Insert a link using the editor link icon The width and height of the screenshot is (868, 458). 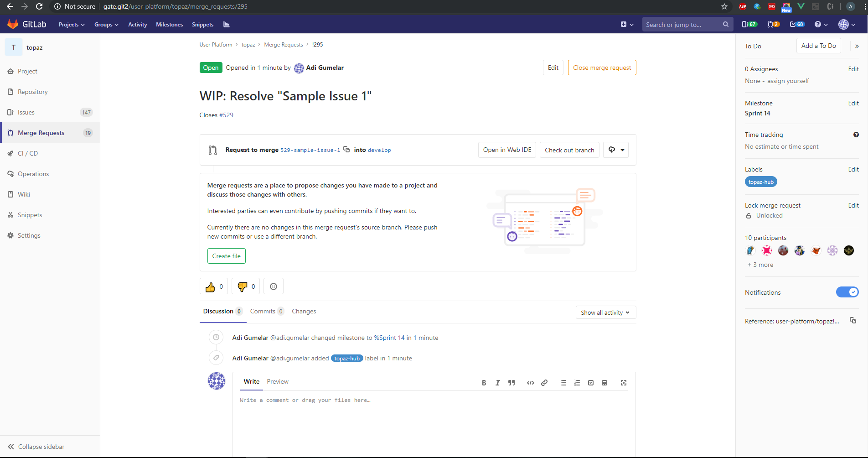544,383
